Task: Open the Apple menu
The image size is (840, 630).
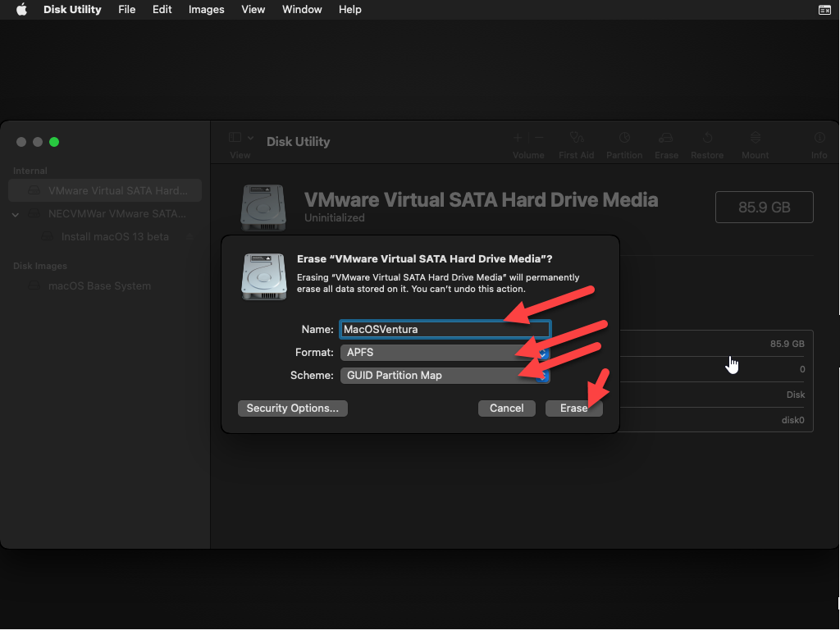Action: tap(22, 10)
